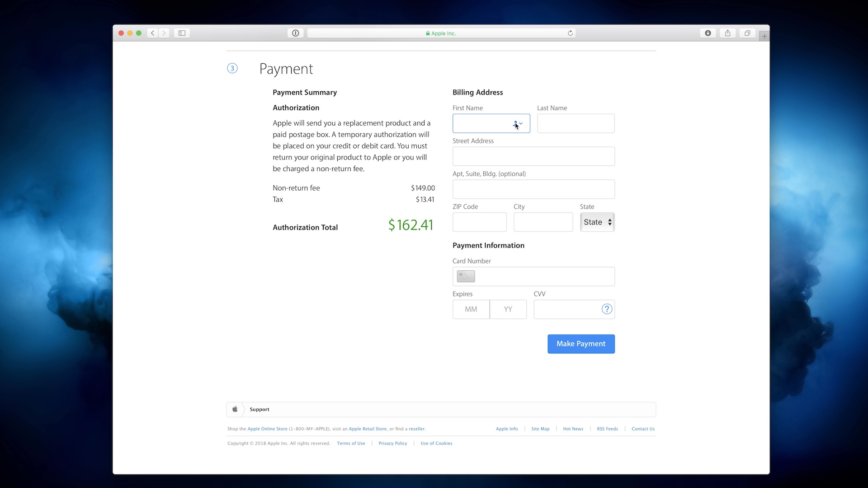
Task: Open the Site Map footer link
Action: [x=540, y=429]
